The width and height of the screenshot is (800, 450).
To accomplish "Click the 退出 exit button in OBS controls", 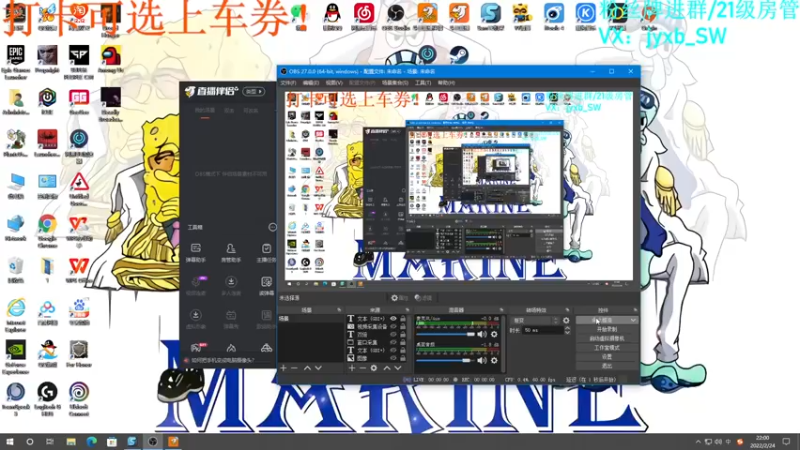I will click(x=607, y=366).
